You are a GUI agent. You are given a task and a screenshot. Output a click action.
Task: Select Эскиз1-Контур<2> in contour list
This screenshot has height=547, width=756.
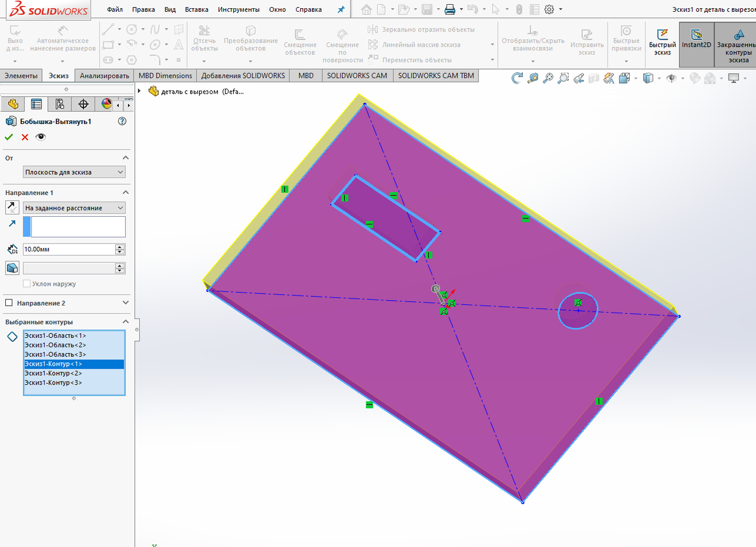tap(74, 373)
